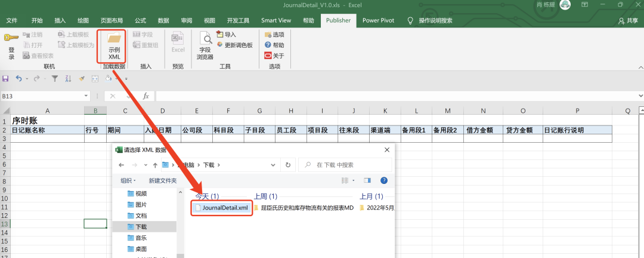Click the 导入 import button
Viewport: 644px width, 258px height.
click(x=227, y=35)
